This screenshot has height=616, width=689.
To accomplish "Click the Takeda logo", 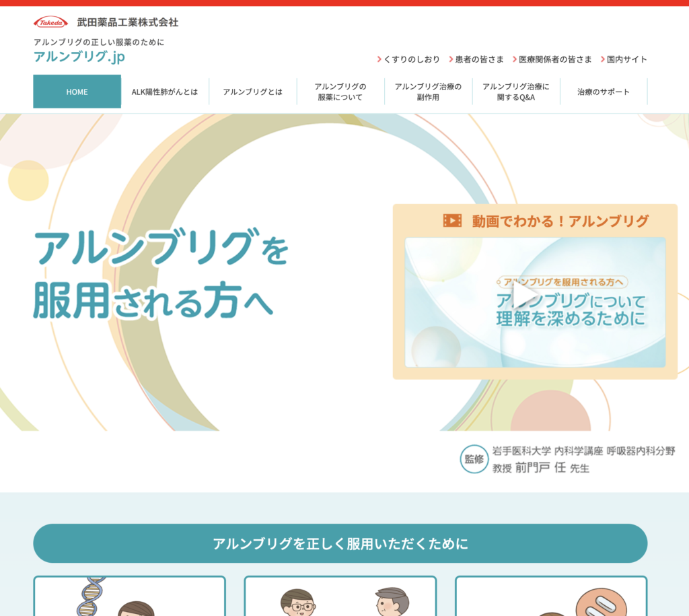I will pos(50,22).
